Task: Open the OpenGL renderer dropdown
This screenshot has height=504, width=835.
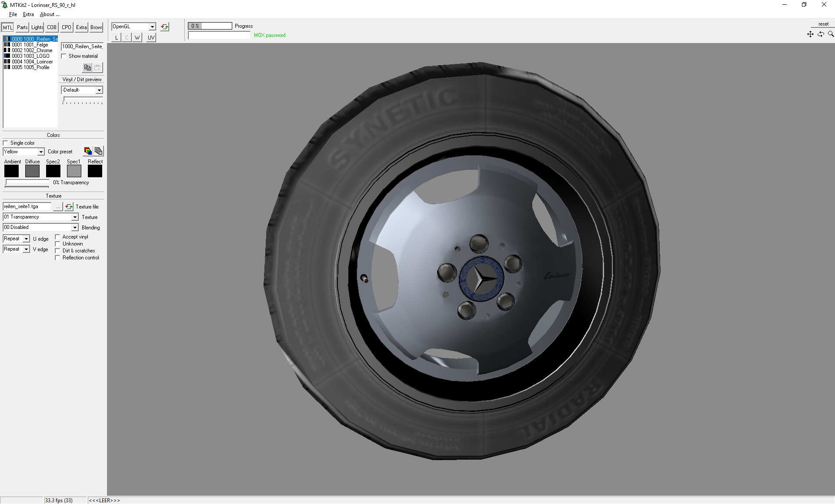Action: (x=152, y=27)
